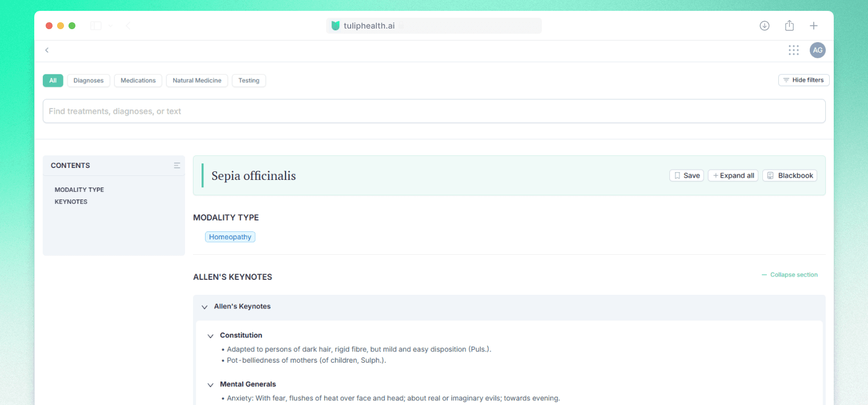Collapse the Allen's Keynotes accordion chevron
868x405 pixels.
204,307
